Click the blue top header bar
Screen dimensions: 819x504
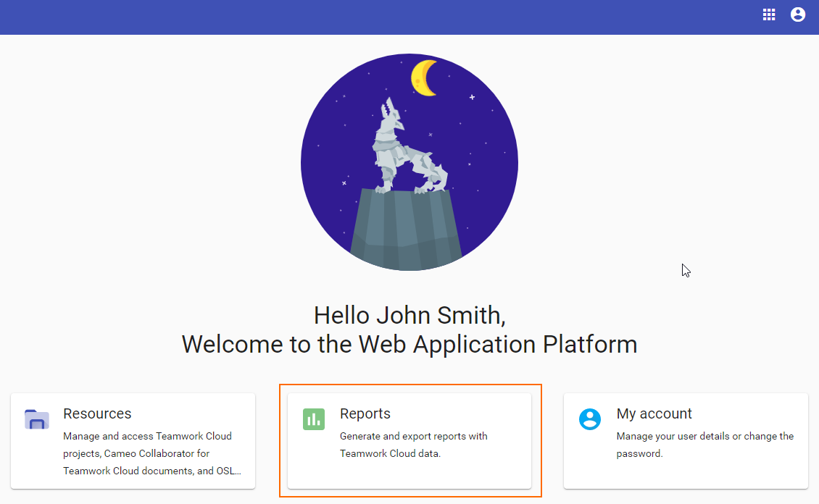(362, 16)
